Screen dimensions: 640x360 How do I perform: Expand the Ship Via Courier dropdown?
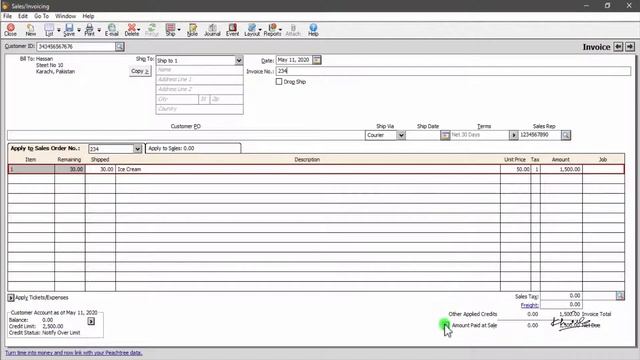[x=401, y=135]
